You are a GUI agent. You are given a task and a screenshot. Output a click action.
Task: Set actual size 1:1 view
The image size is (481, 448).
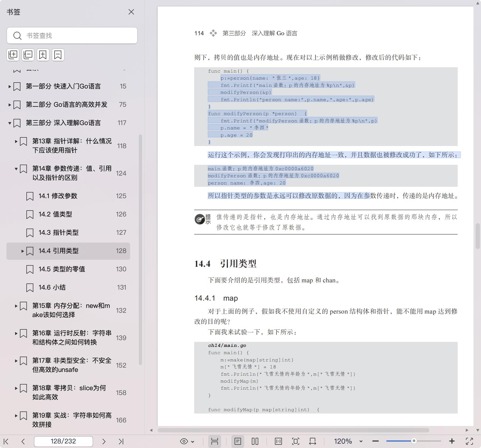click(278, 441)
